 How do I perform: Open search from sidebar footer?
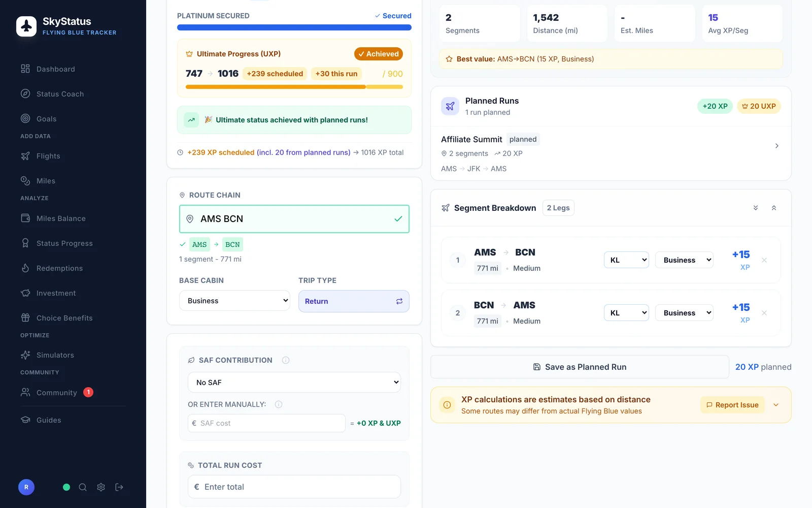point(83,487)
